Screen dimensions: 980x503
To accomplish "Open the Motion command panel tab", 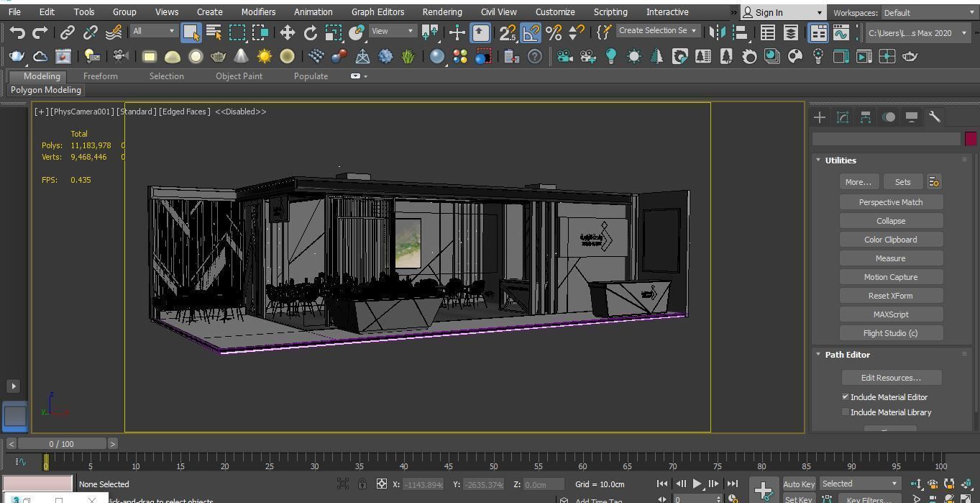I will 889,117.
